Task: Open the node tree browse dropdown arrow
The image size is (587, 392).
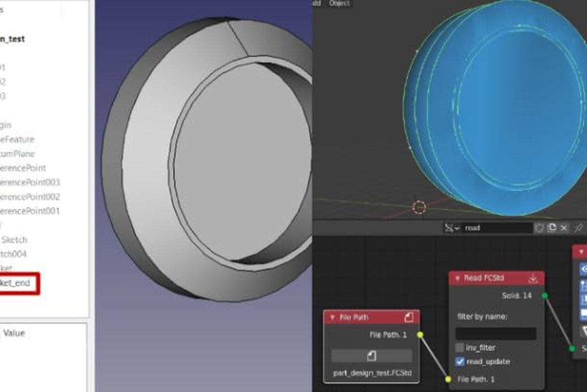Action: (457, 228)
